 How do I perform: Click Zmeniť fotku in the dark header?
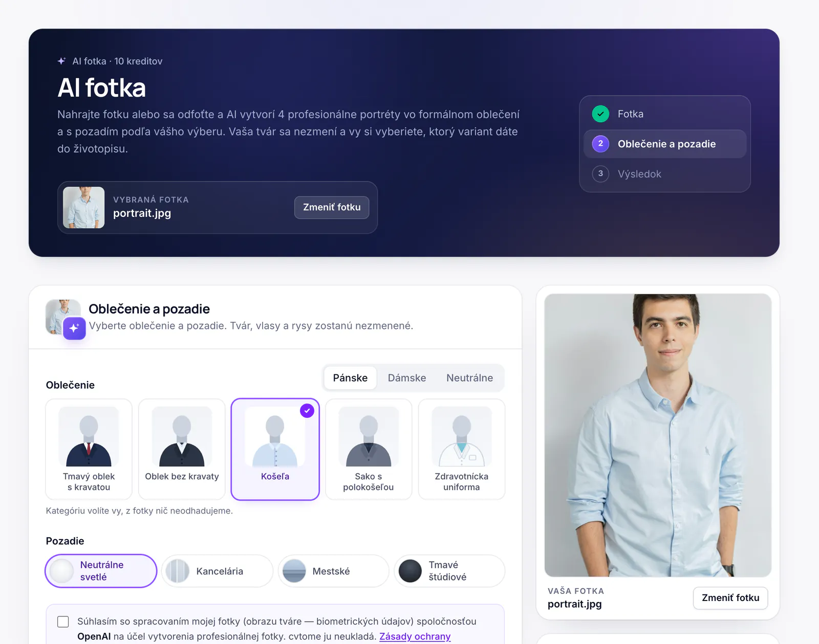(x=332, y=207)
